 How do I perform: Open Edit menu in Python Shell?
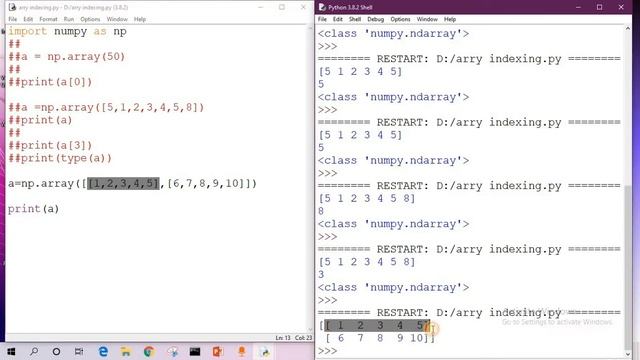pyautogui.click(x=337, y=19)
